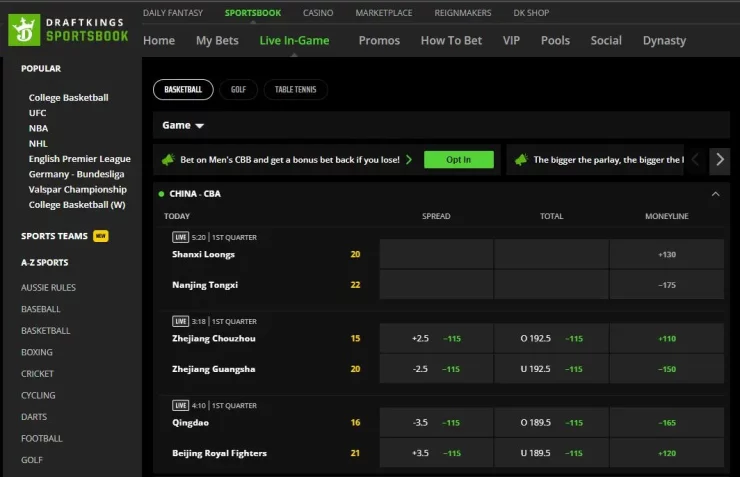The height and width of the screenshot is (477, 740).
Task: Open Aussie Rules in A-Z Sports
Action: pyautogui.click(x=48, y=287)
